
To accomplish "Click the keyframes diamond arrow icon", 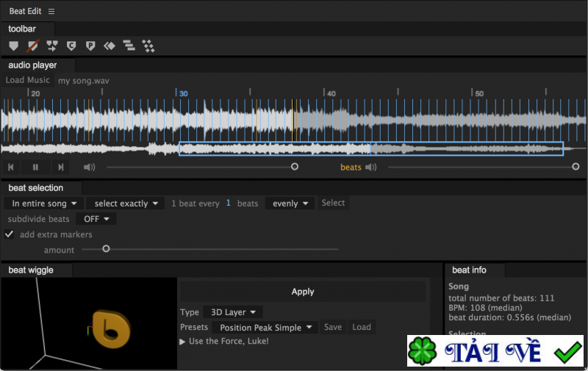I will tap(110, 46).
